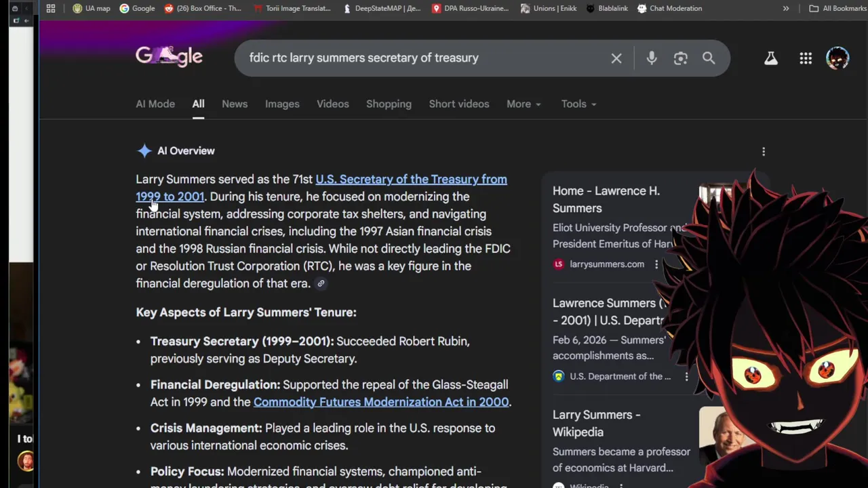Open AI Overview three-dot options menu
868x488 pixels.
click(x=764, y=151)
